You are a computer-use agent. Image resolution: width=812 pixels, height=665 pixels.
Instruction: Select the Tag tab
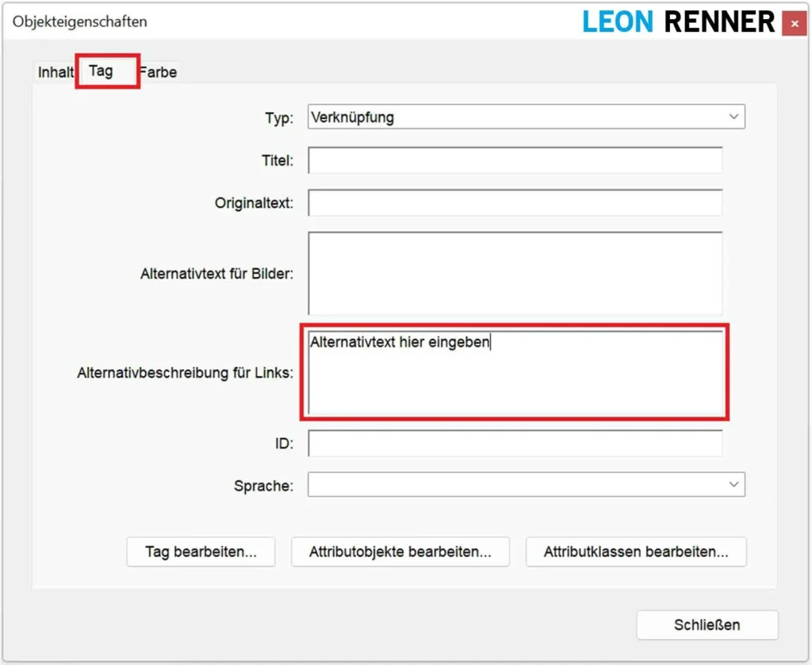click(x=101, y=71)
